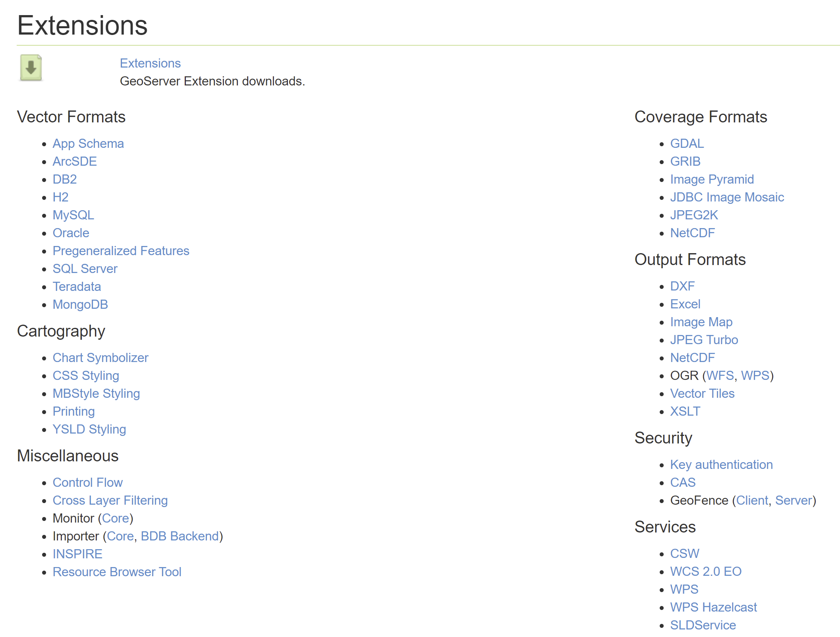The width and height of the screenshot is (840, 637).
Task: Open Importer BDB Backend link
Action: (x=180, y=536)
